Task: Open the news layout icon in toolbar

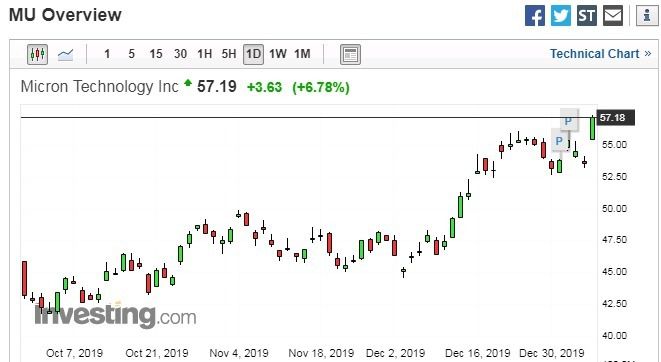Action: (350, 54)
